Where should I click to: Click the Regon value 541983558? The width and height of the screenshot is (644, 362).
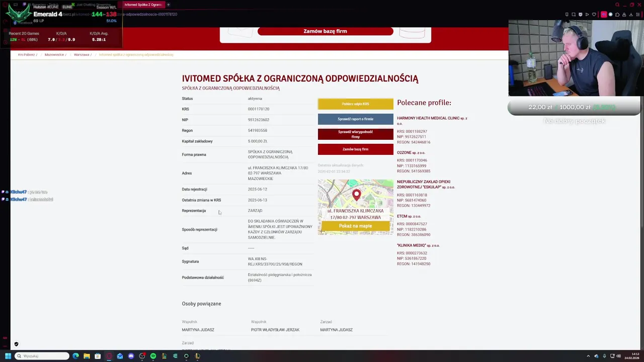(257, 130)
